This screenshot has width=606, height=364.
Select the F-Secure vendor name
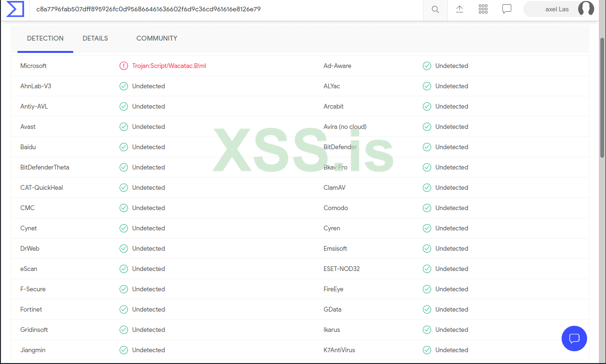click(33, 289)
